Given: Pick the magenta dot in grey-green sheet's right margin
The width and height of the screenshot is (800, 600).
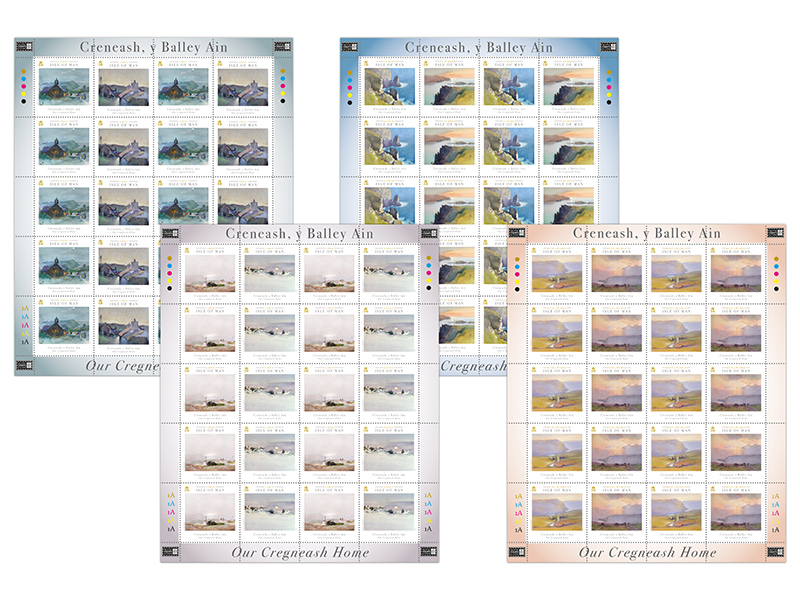Looking at the screenshot, I should 283,86.
